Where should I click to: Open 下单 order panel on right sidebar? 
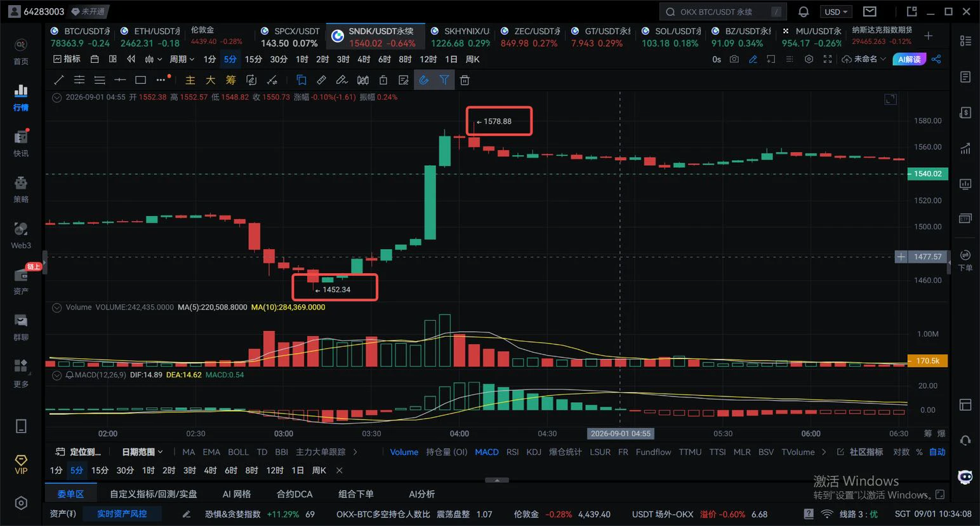tap(965, 260)
